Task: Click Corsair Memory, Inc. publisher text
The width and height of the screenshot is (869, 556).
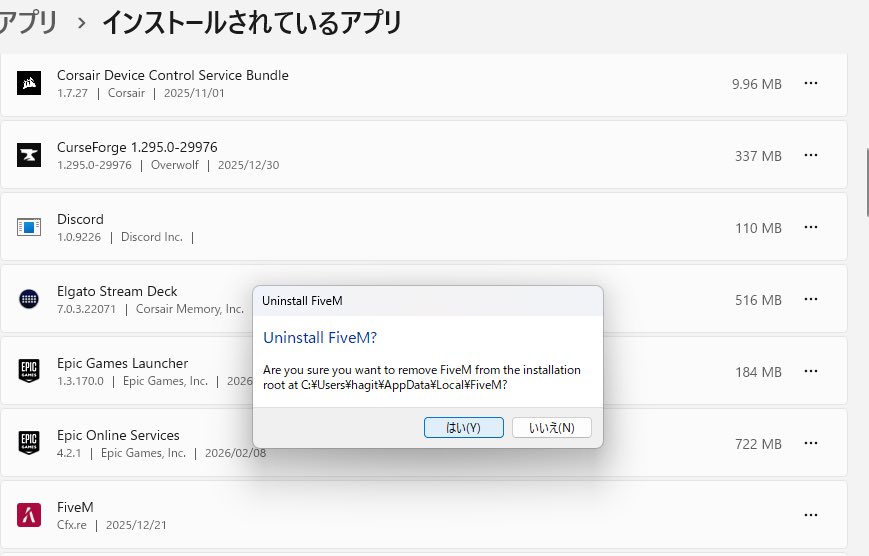Action: tap(190, 309)
